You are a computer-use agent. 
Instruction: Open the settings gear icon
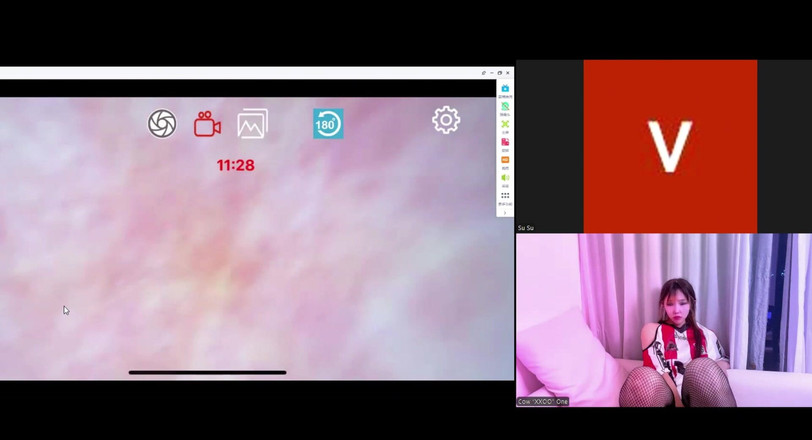(x=446, y=120)
